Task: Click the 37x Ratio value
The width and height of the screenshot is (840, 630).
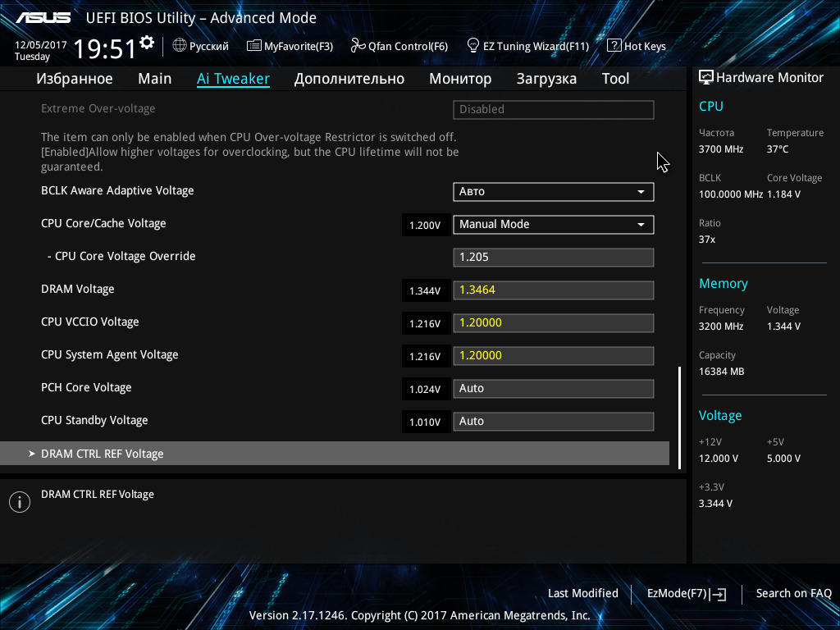Action: point(706,240)
